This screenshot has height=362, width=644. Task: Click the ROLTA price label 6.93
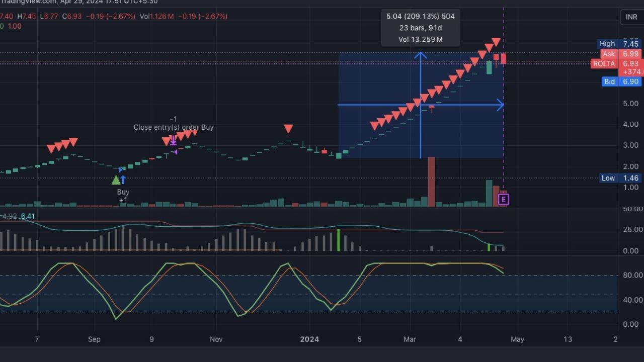pos(616,64)
